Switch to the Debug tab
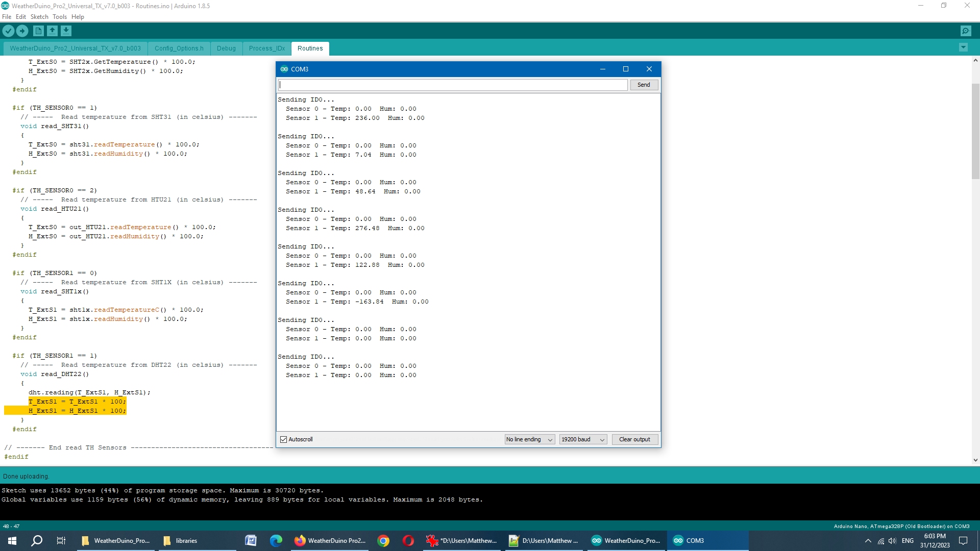This screenshot has height=551, width=980. point(226,48)
